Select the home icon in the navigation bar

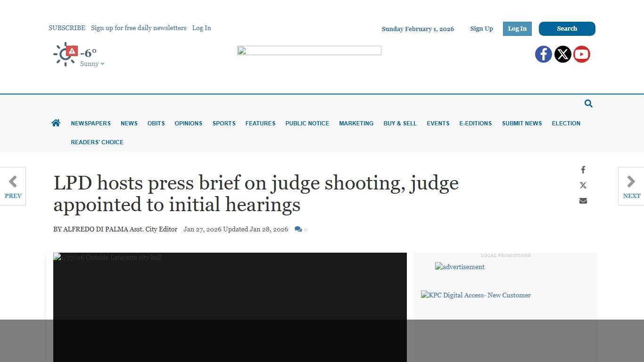click(56, 123)
